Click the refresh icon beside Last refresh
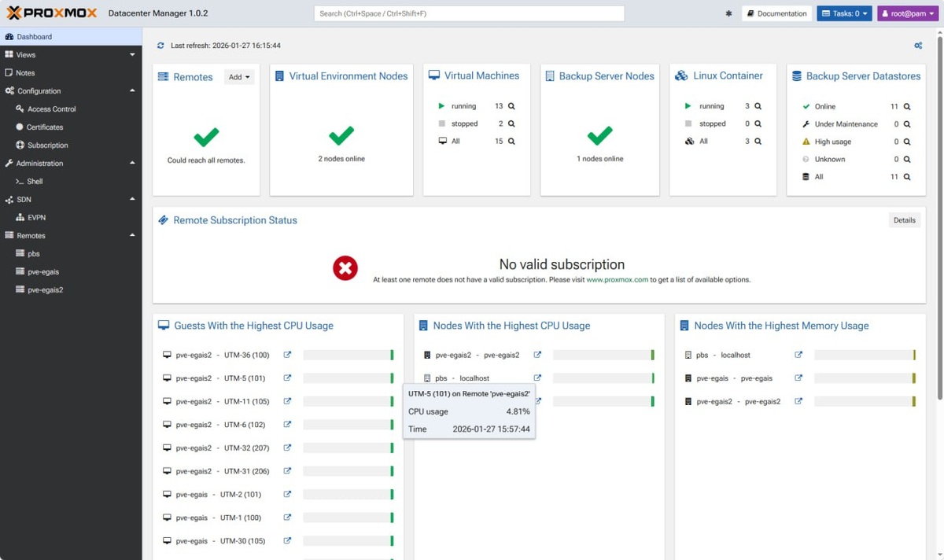This screenshot has height=560, width=944. (x=160, y=46)
